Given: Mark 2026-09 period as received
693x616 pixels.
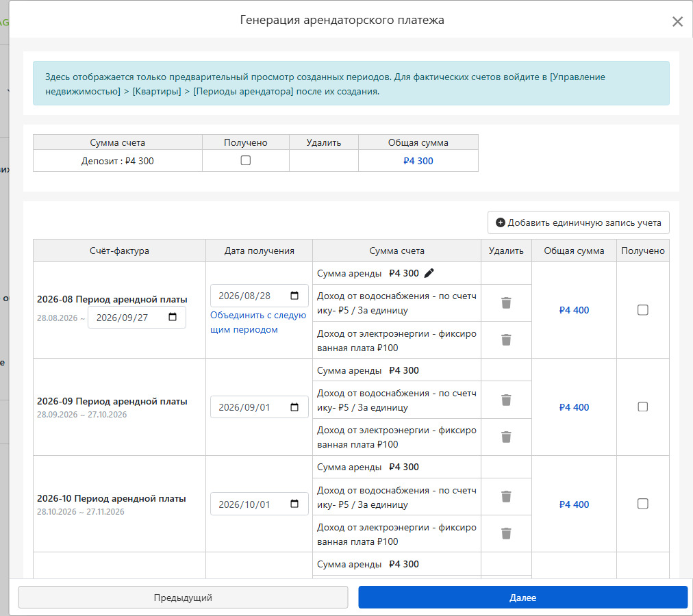Looking at the screenshot, I should (x=642, y=407).
